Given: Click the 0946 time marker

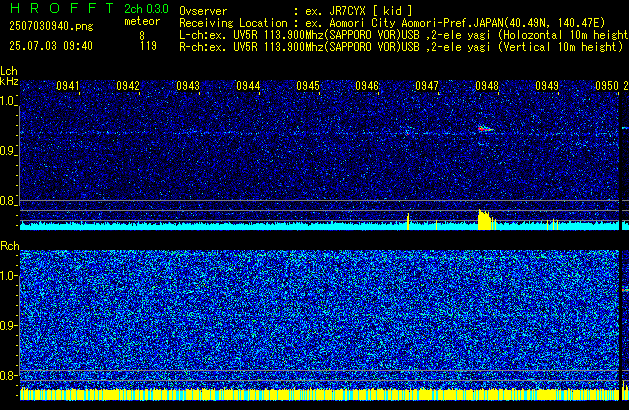Looking at the screenshot, I should [367, 86].
